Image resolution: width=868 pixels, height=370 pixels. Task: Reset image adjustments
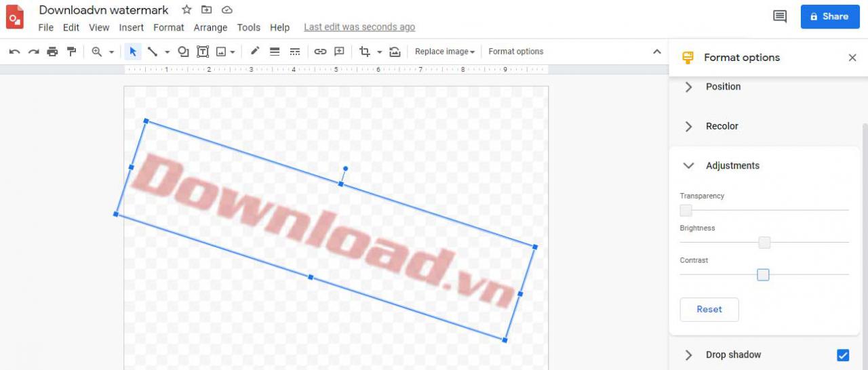(709, 310)
